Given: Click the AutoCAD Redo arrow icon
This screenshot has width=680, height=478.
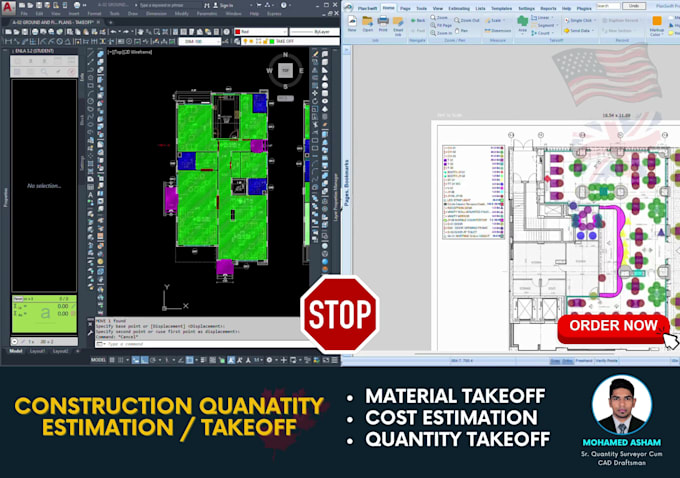Looking at the screenshot, I should point(126,32).
